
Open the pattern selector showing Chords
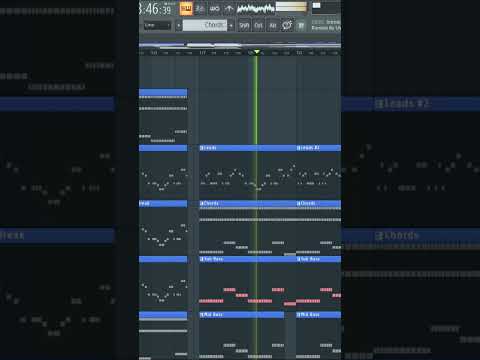(205, 25)
